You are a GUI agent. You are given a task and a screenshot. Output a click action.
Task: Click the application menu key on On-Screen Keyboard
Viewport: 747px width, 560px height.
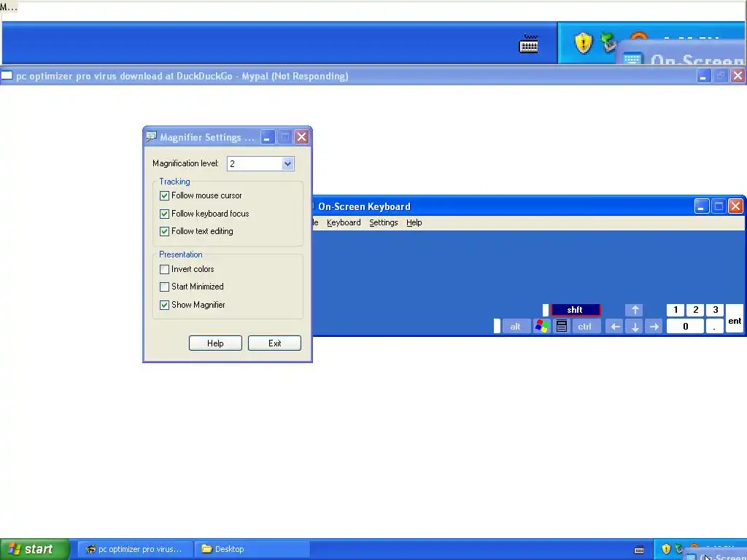(x=562, y=326)
